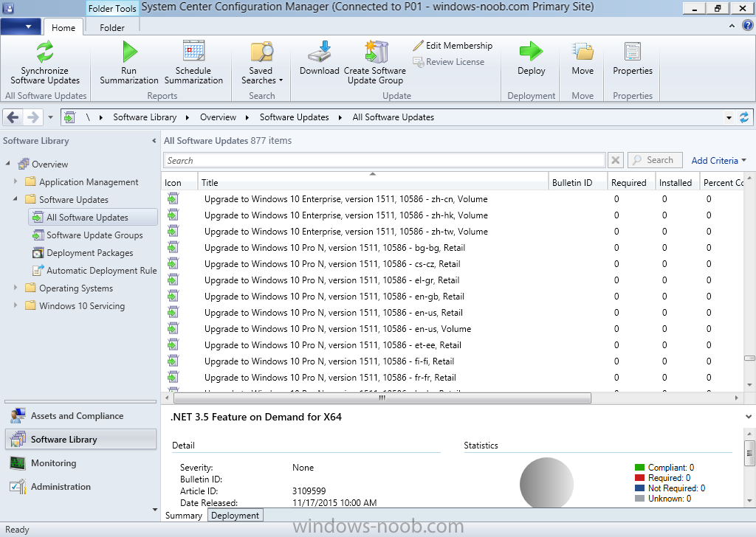Select Software Updates in breadcrumb path
Image resolution: width=756 pixels, height=537 pixels.
tap(294, 117)
